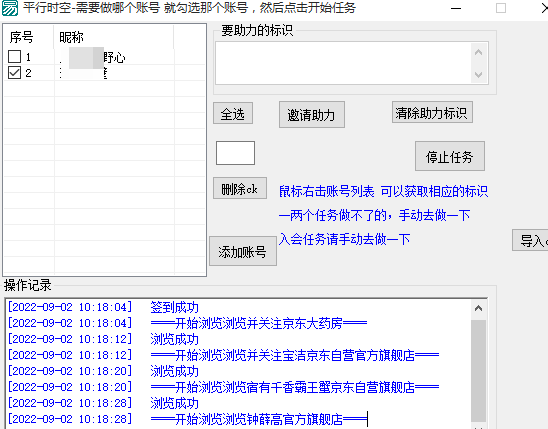Select all accounts with 全选 button
Viewport: 548px width, 429px height.
click(233, 114)
